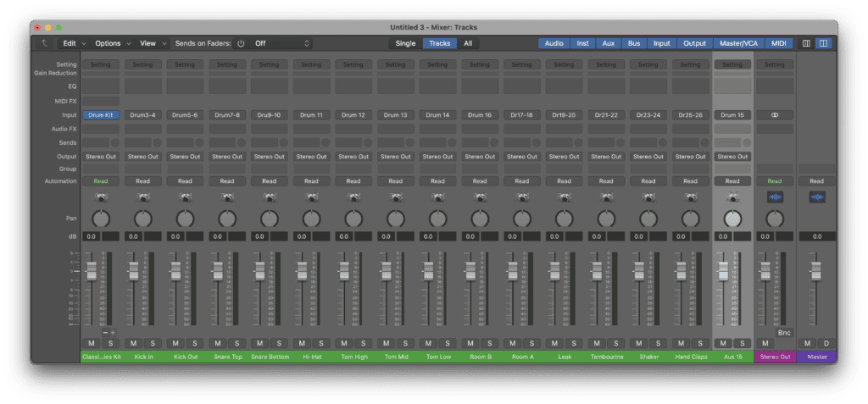Open the Edit dropdown menu
Viewport: 868px width, 404px height.
pyautogui.click(x=75, y=43)
